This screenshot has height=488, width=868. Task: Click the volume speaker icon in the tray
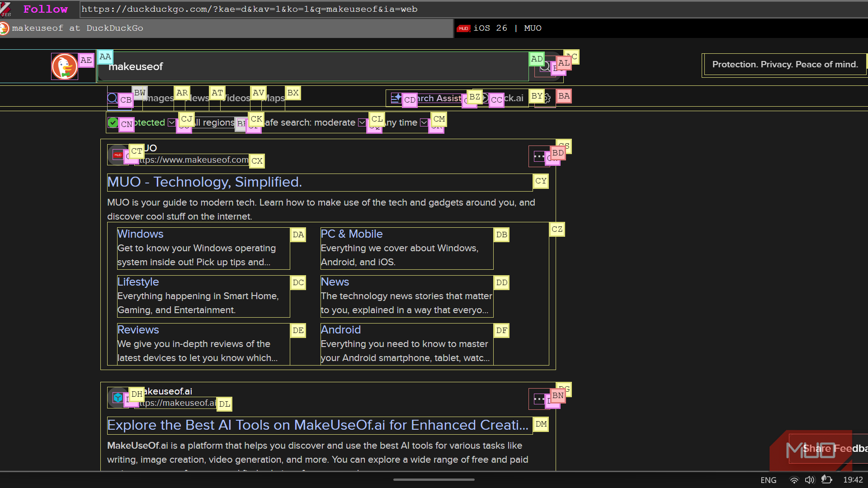(810, 480)
